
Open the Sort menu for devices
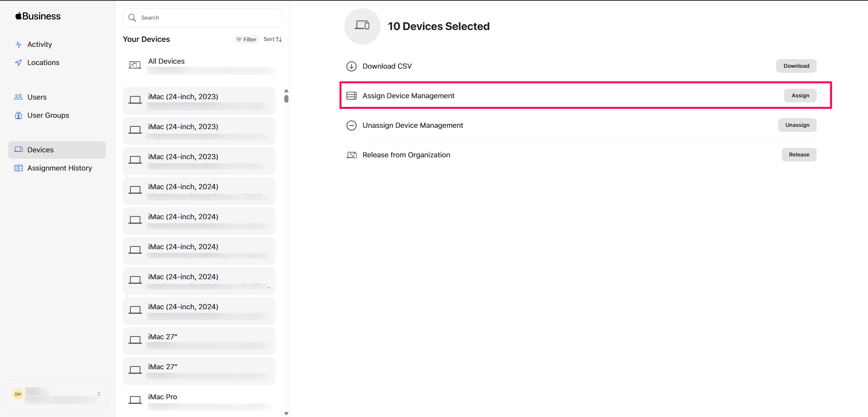point(273,40)
